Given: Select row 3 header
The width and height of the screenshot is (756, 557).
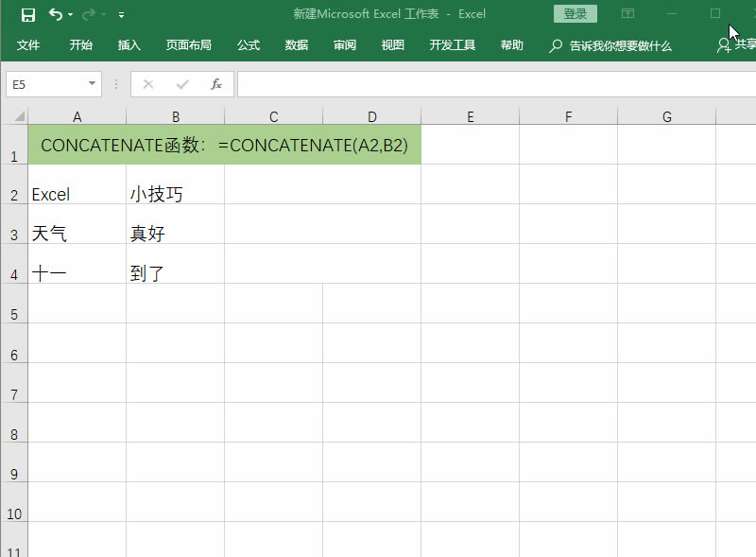Looking at the screenshot, I should point(14,224).
